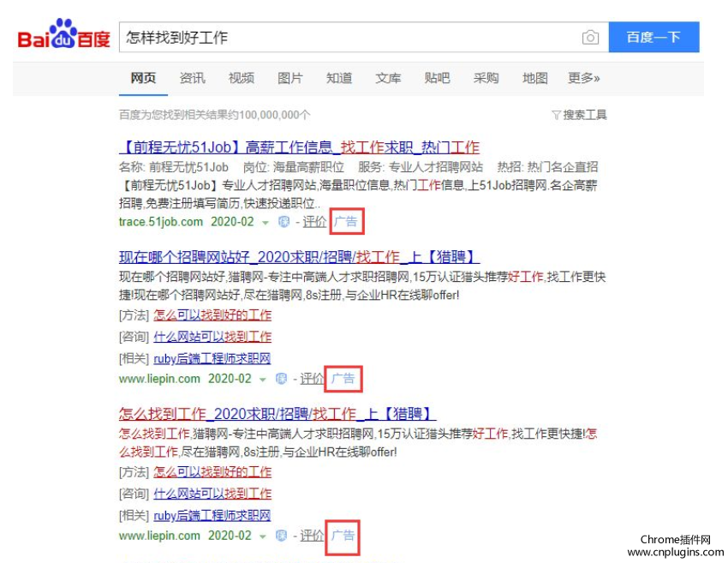Click the result count text 100,000,000个

(x=275, y=115)
